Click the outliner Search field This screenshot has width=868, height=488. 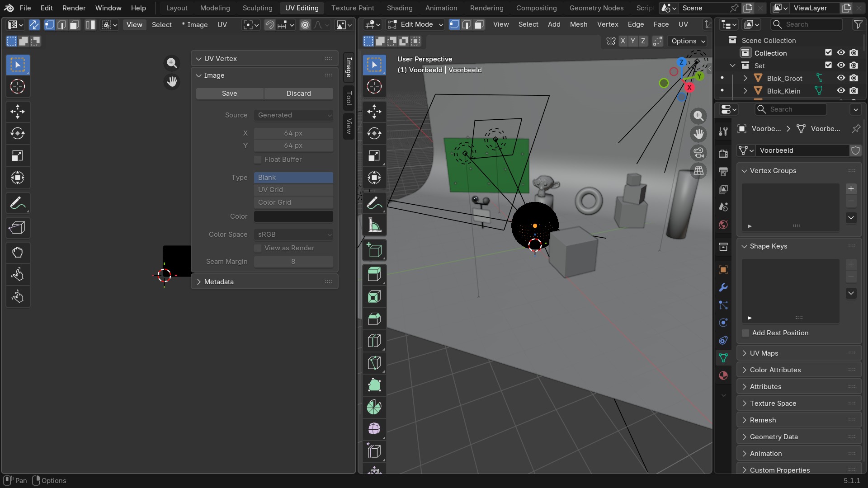coord(807,24)
